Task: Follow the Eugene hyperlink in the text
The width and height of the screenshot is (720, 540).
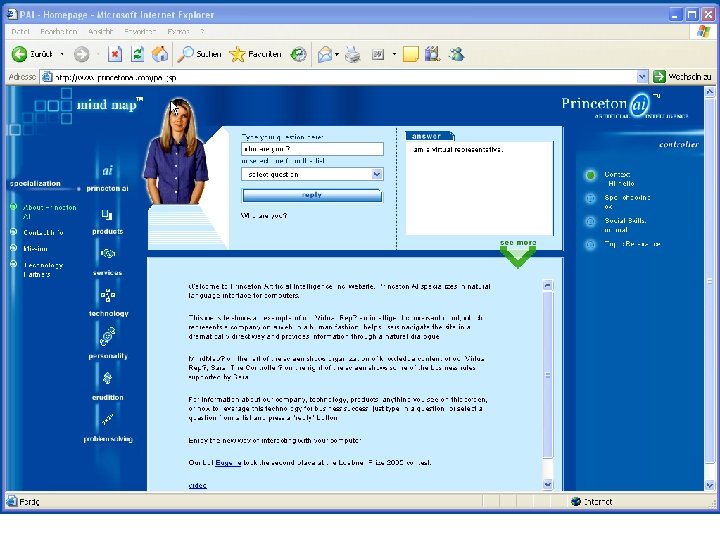Action: 228,462
